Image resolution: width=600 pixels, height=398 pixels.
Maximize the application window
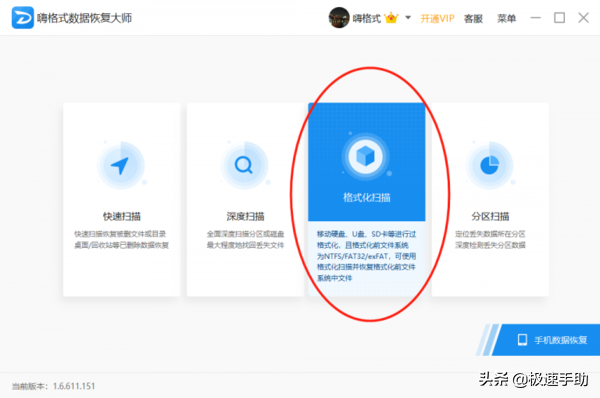tap(559, 18)
